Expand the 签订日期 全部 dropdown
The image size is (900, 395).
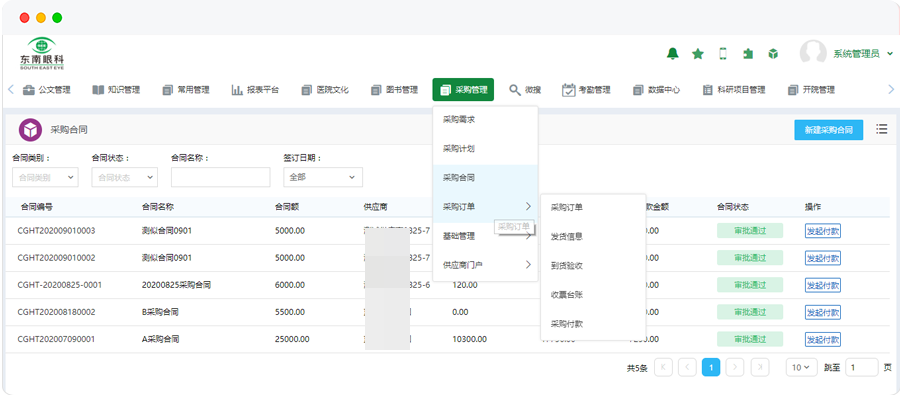pyautogui.click(x=323, y=177)
